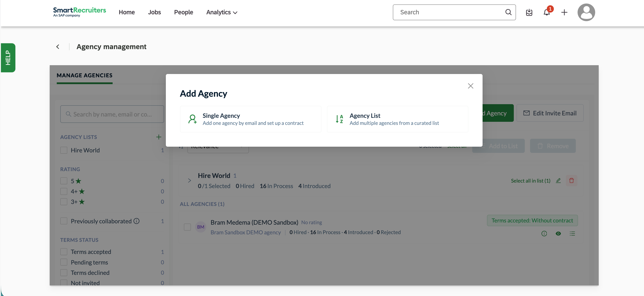The height and width of the screenshot is (296, 644).
Task: Choose the Single Agency option
Action: [x=251, y=119]
